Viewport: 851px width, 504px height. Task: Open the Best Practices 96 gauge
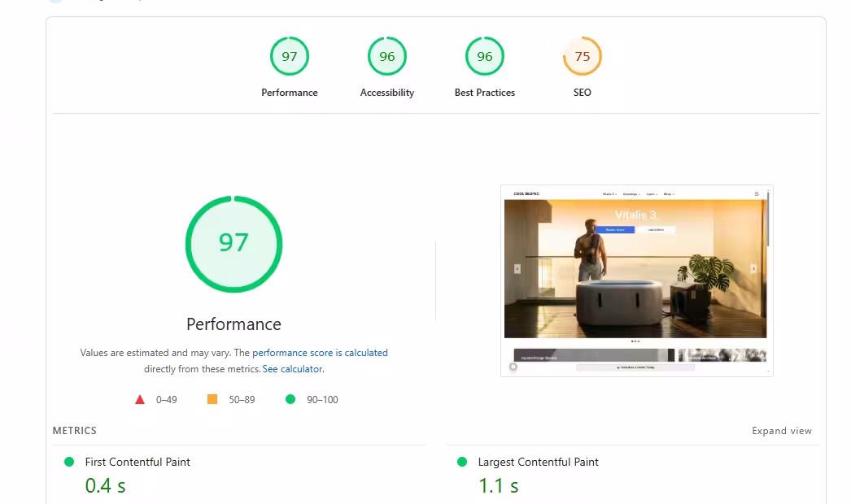(485, 56)
